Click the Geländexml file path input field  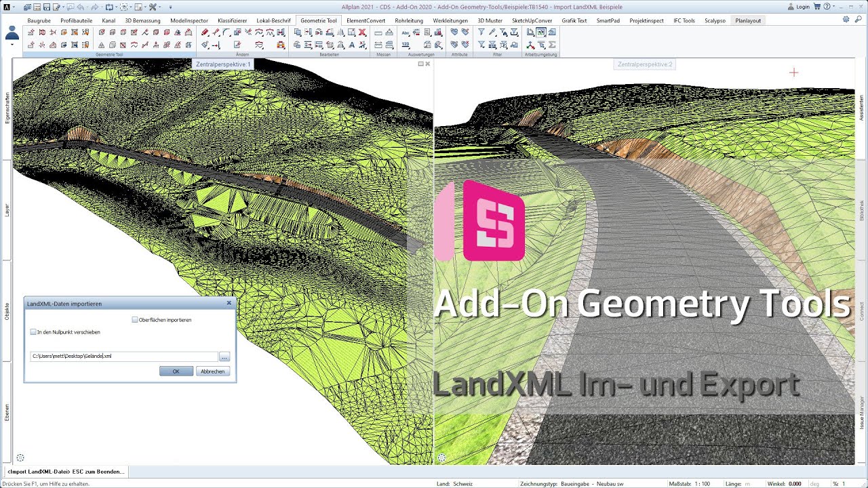[x=124, y=356]
